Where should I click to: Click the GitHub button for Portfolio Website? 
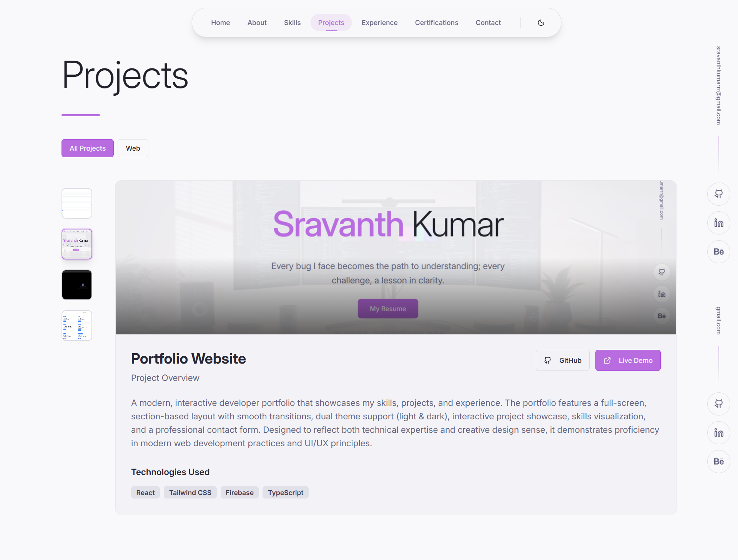pyautogui.click(x=562, y=361)
